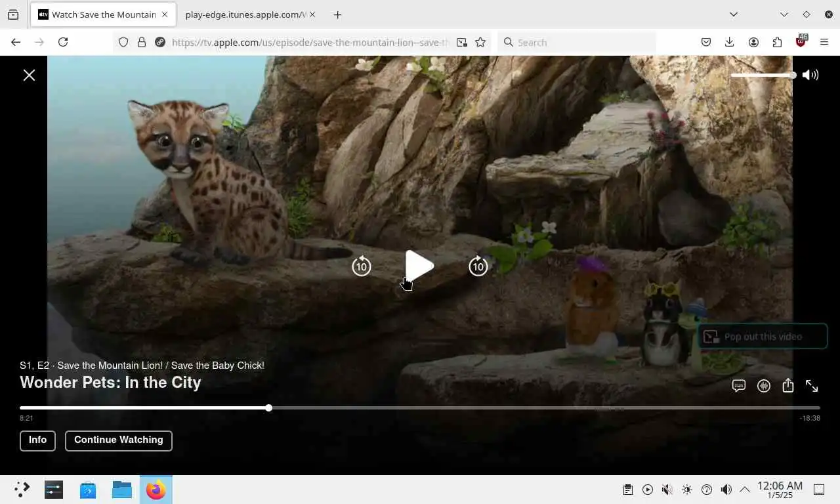Click the muted microphone tray icon
The height and width of the screenshot is (504, 840).
667,490
